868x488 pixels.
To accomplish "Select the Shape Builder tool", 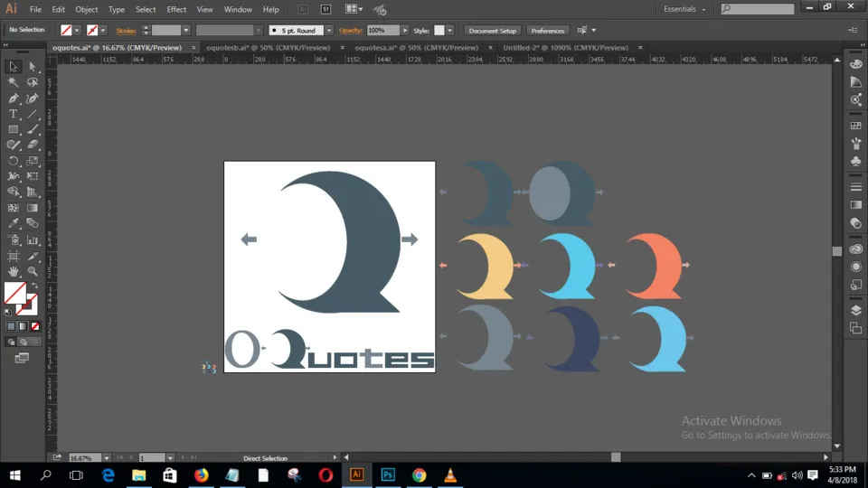I will tap(14, 192).
